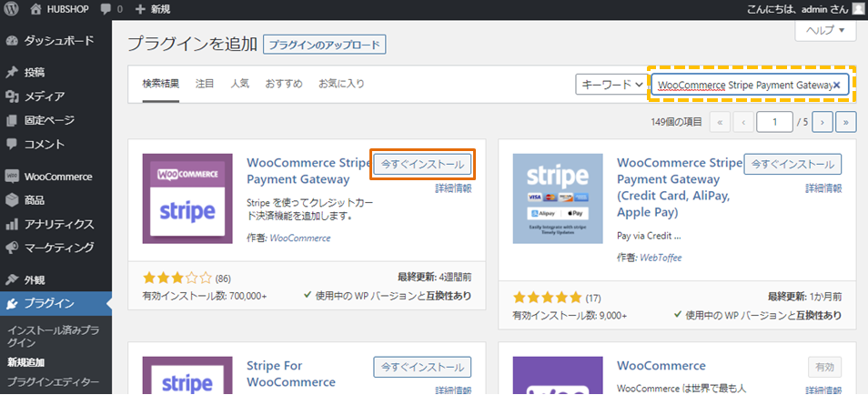
Task: Switch to 人気 tab
Action: click(x=239, y=85)
